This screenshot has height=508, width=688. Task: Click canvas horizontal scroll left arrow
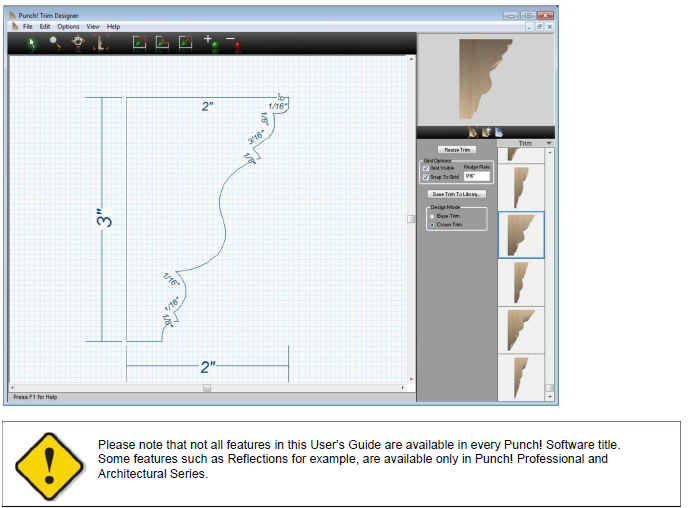pyautogui.click(x=12, y=388)
